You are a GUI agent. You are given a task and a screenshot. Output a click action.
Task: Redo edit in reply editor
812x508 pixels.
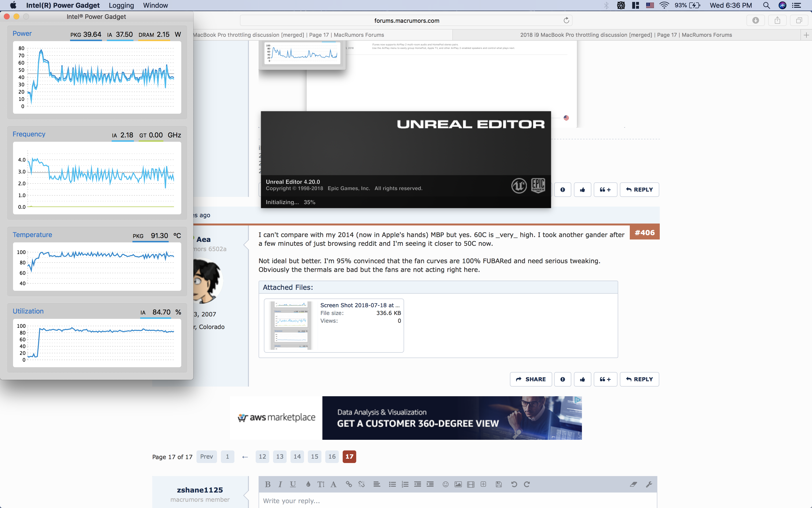pyautogui.click(x=527, y=484)
